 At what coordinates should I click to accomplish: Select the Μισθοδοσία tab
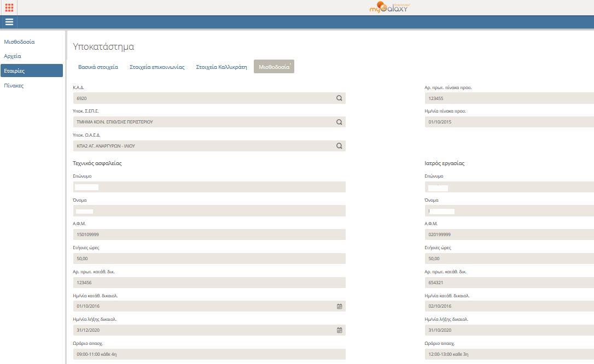(274, 67)
